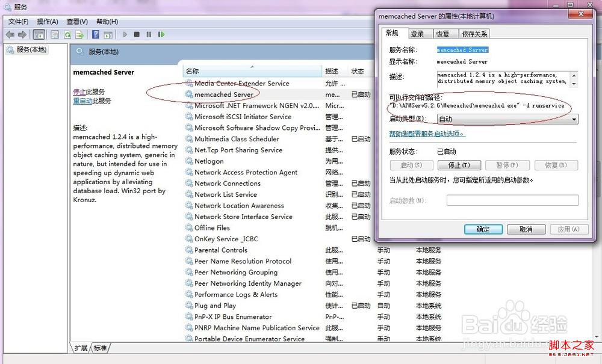The height and width of the screenshot is (364, 602).
Task: Switch to the 扩展 view tab
Action: [81, 348]
